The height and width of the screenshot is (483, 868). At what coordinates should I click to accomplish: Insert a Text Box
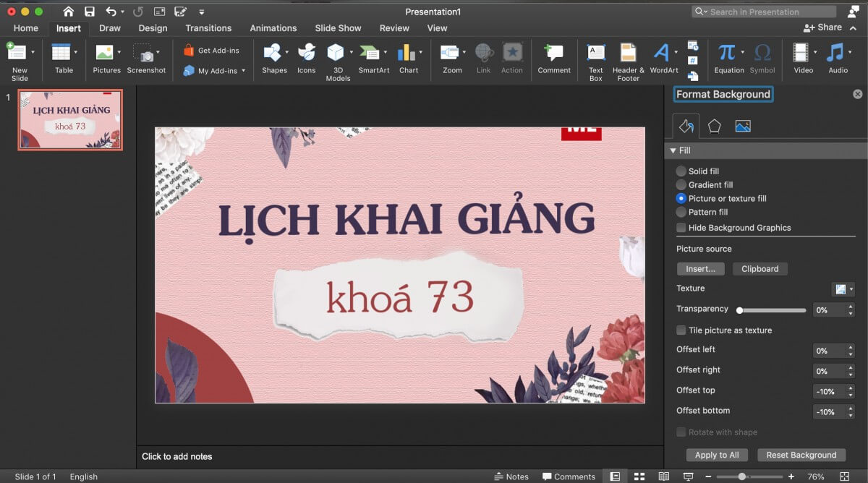coord(596,54)
